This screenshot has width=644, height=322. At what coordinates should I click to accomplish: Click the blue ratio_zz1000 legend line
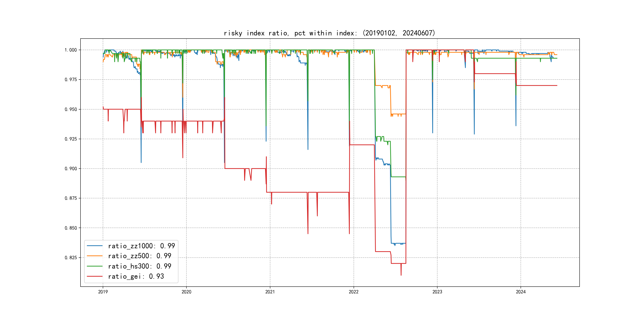94,246
